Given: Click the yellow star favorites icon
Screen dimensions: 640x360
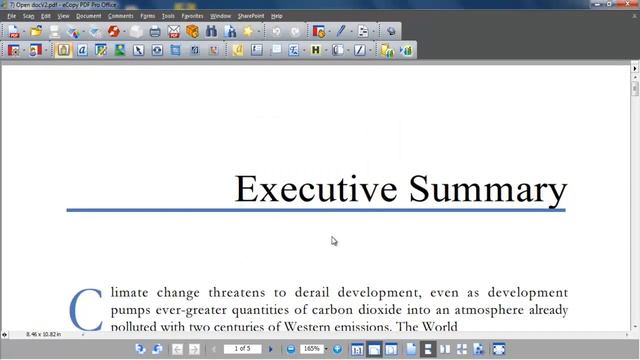Looking at the screenshot, I should 248,31.
